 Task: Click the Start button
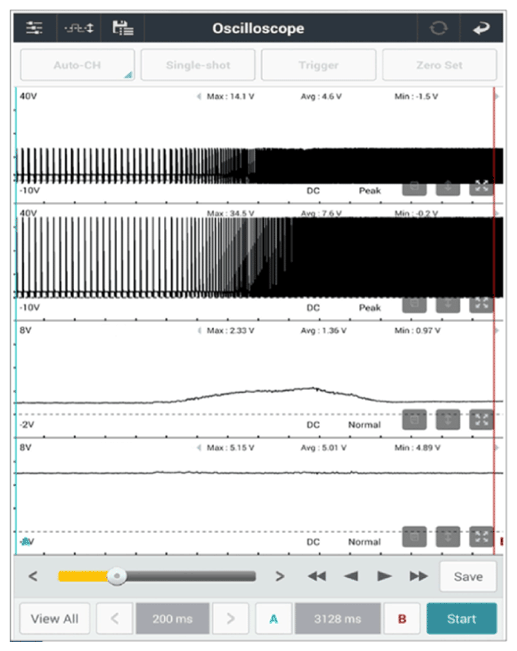click(461, 619)
